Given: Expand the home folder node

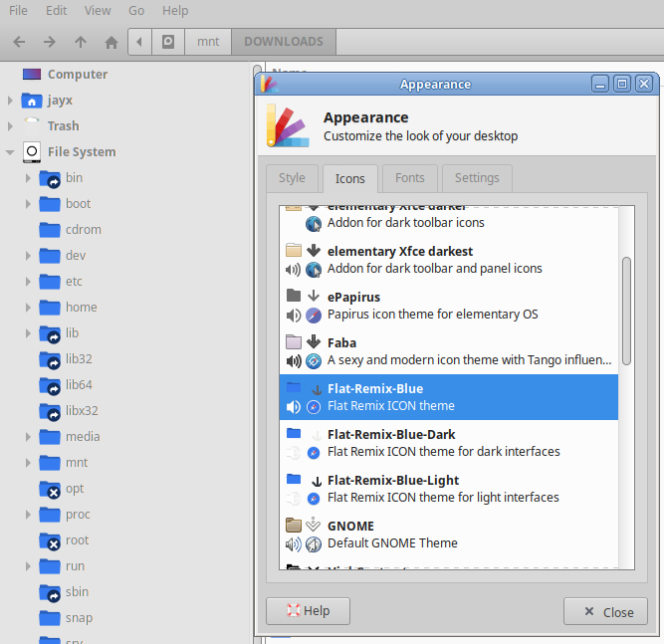Looking at the screenshot, I should [x=28, y=308].
